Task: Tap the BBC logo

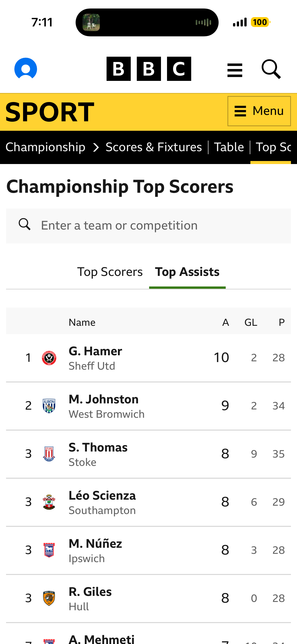Action: pos(149,69)
